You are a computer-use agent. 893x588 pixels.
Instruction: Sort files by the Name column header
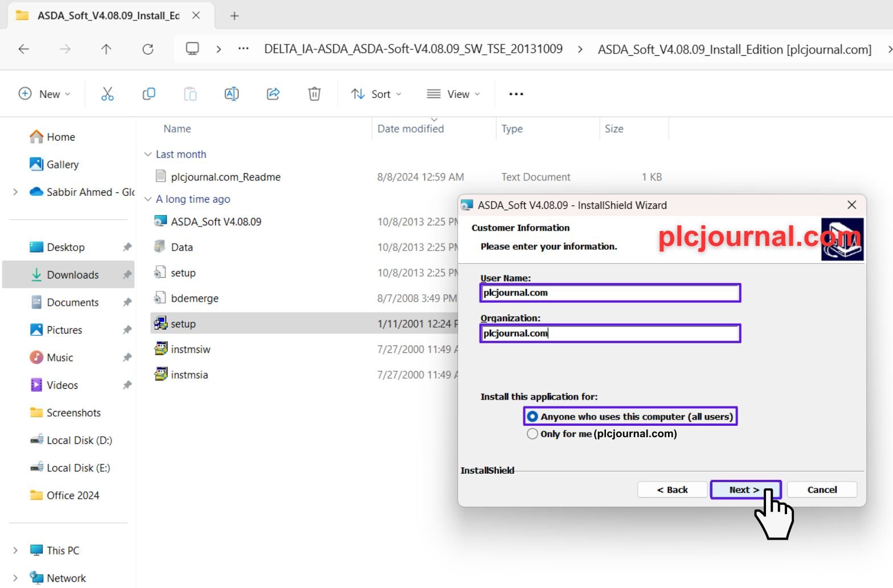pos(177,129)
